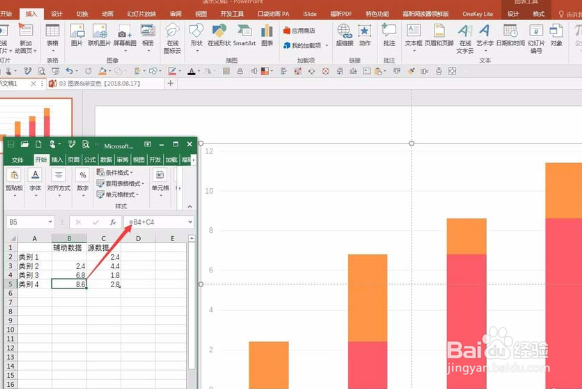Click the Excel vertical scrollbar up arrow
Viewport: 582px width, 389px height.
click(192, 239)
